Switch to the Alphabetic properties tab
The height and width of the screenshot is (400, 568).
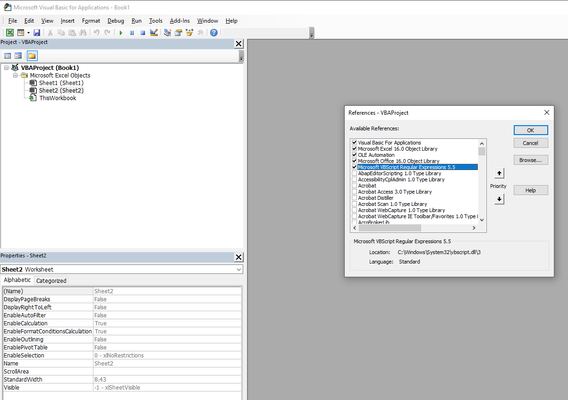pyautogui.click(x=17, y=280)
